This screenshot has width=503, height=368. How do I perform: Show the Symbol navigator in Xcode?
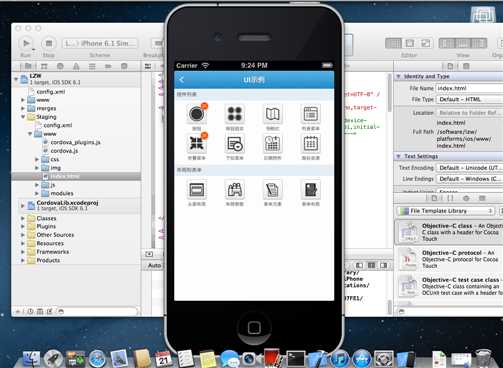tap(44, 66)
